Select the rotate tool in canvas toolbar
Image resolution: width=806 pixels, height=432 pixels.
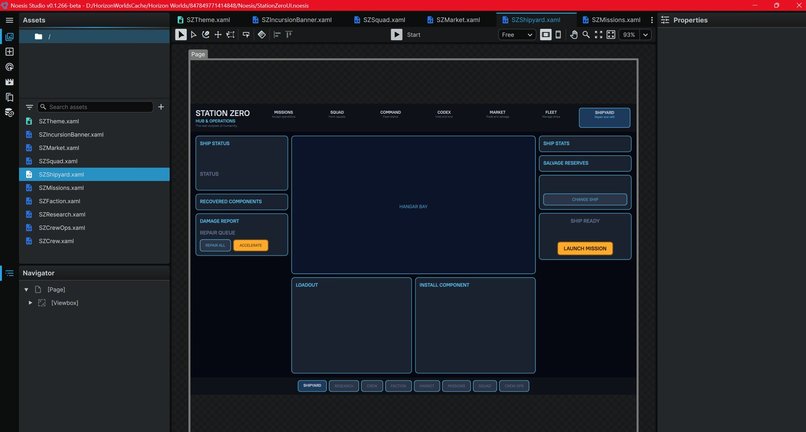206,34
